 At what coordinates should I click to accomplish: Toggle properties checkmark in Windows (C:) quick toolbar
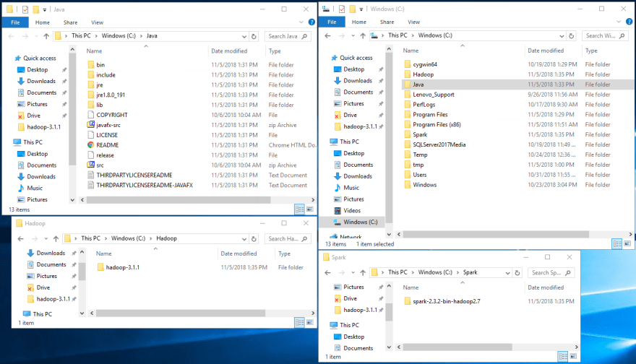[x=342, y=9]
